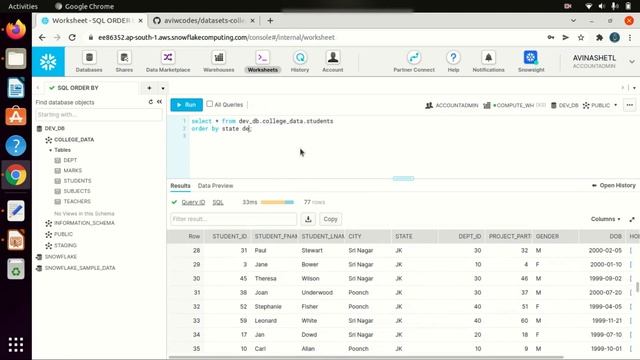Image resolution: width=640 pixels, height=360 pixels.
Task: Click the query duration progress bar
Action: [x=277, y=202]
